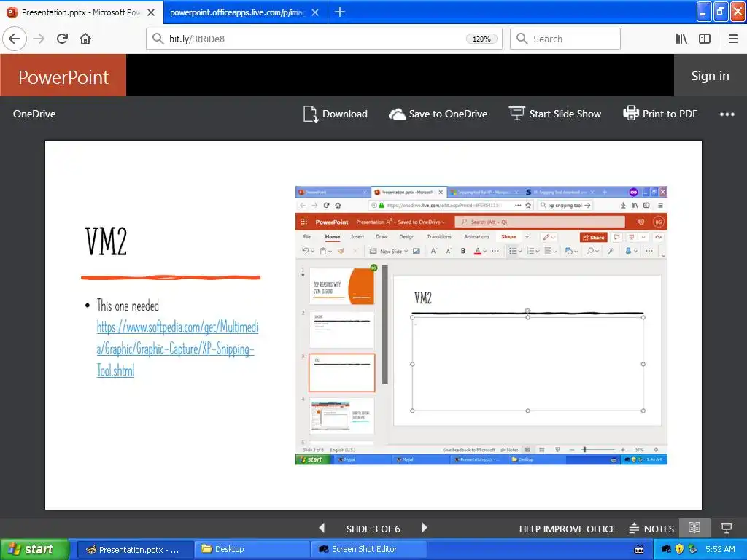This screenshot has width=747, height=560.
Task: Click the 'This one needed' bullet text
Action: click(x=128, y=306)
